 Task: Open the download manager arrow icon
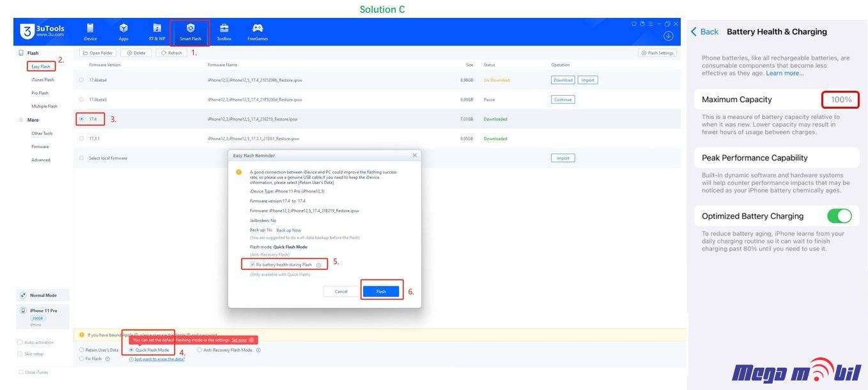tap(669, 36)
